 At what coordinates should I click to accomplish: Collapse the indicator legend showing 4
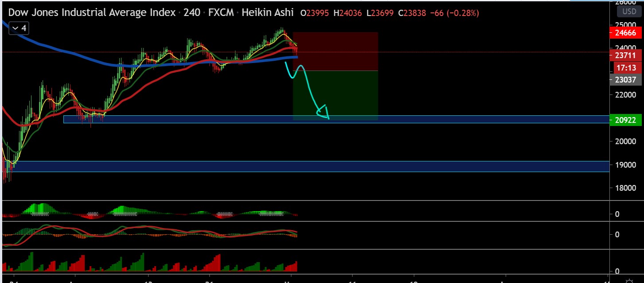point(19,28)
